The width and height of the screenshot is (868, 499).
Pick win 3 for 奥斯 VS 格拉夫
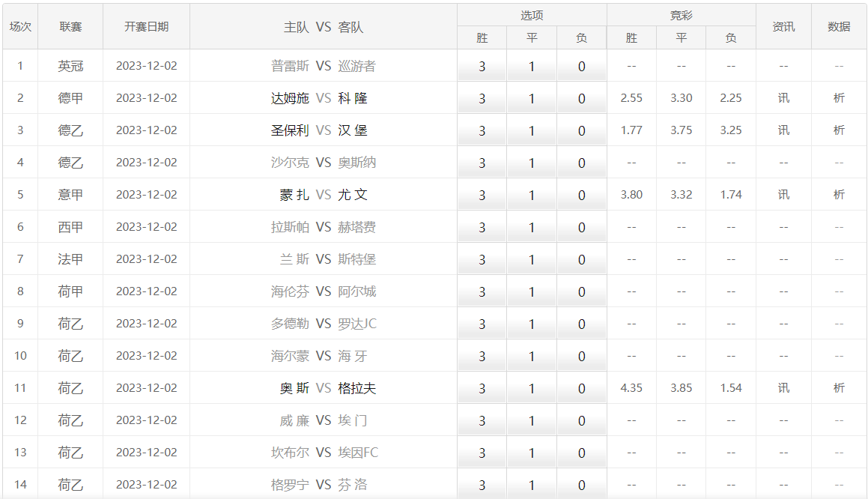click(x=482, y=388)
